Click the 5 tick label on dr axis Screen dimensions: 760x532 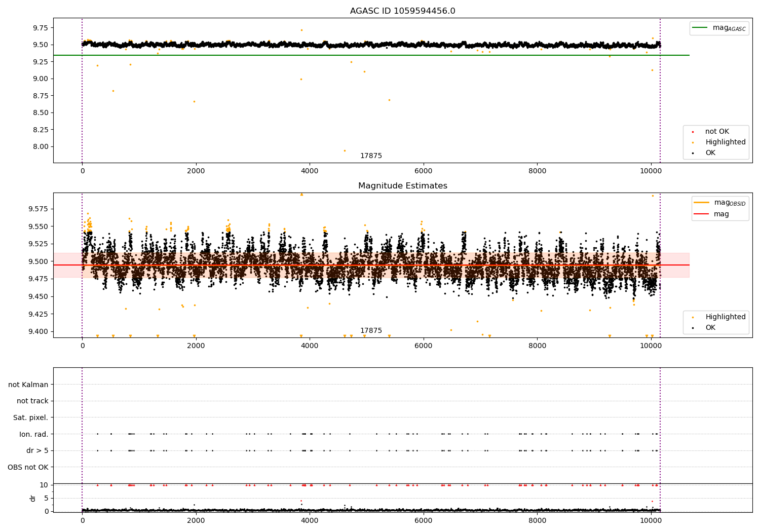click(x=46, y=498)
